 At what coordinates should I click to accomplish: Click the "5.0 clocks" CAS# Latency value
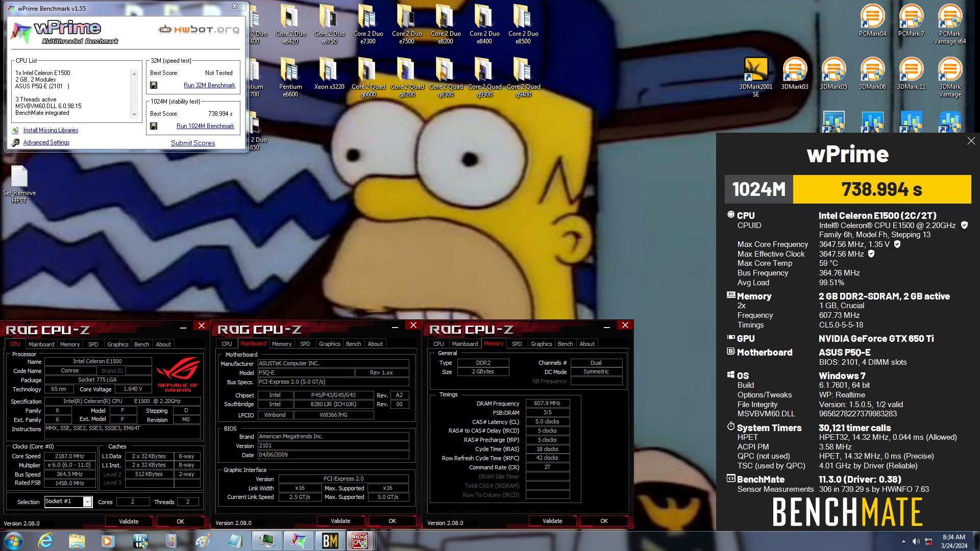point(547,421)
